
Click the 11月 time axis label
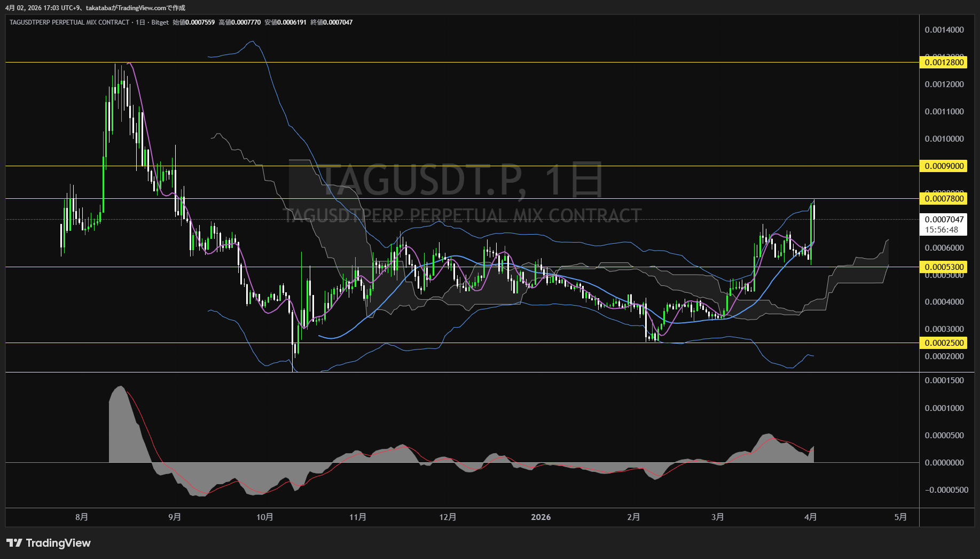(x=358, y=517)
